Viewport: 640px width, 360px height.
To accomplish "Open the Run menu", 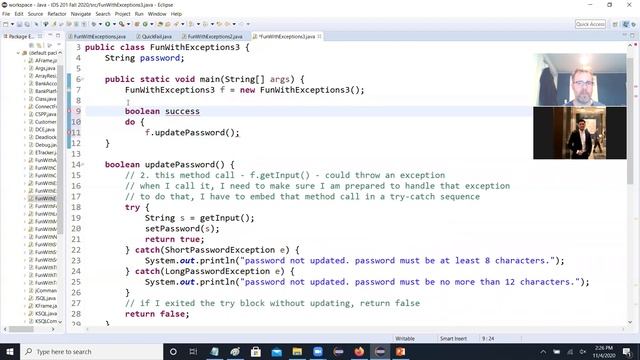I will 139,14.
